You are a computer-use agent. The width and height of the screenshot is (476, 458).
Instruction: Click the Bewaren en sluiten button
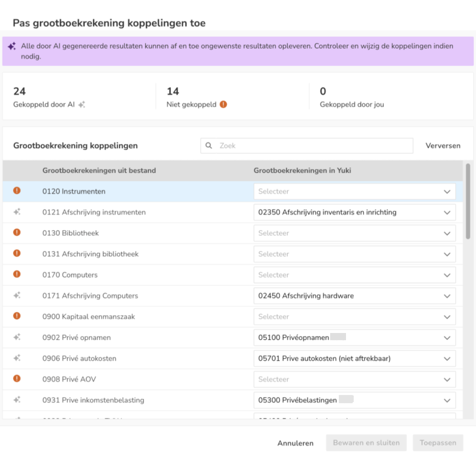click(x=366, y=443)
